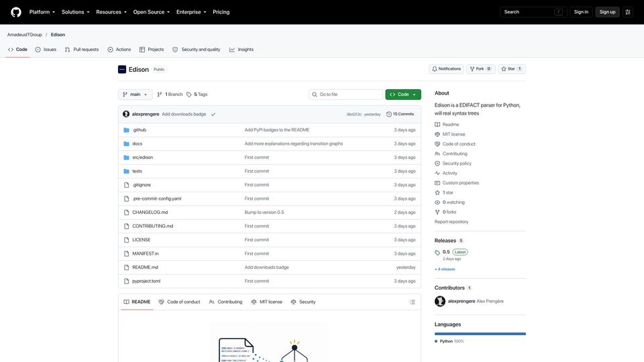Open the Security and quality tab
Viewport: 644px width, 362px height.
click(197, 49)
